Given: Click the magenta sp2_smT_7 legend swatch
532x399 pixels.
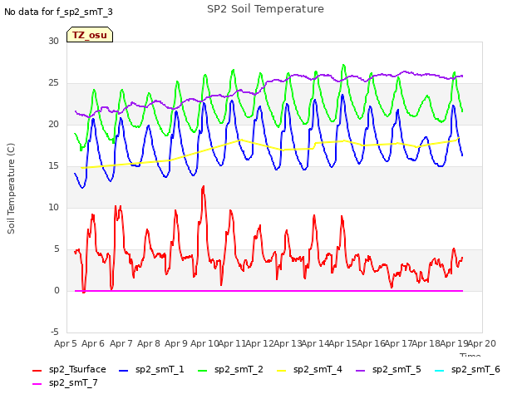Looking at the screenshot, I should 37,384.
